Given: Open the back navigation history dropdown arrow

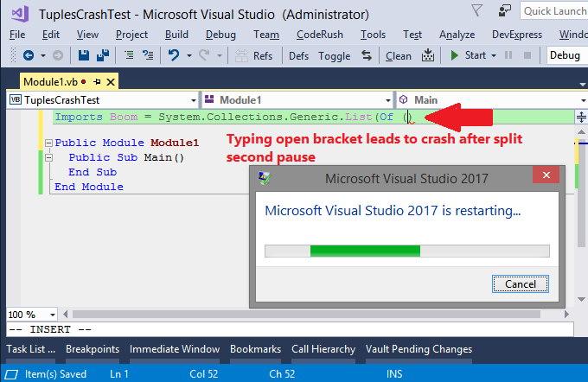Looking at the screenshot, I should click(x=43, y=56).
